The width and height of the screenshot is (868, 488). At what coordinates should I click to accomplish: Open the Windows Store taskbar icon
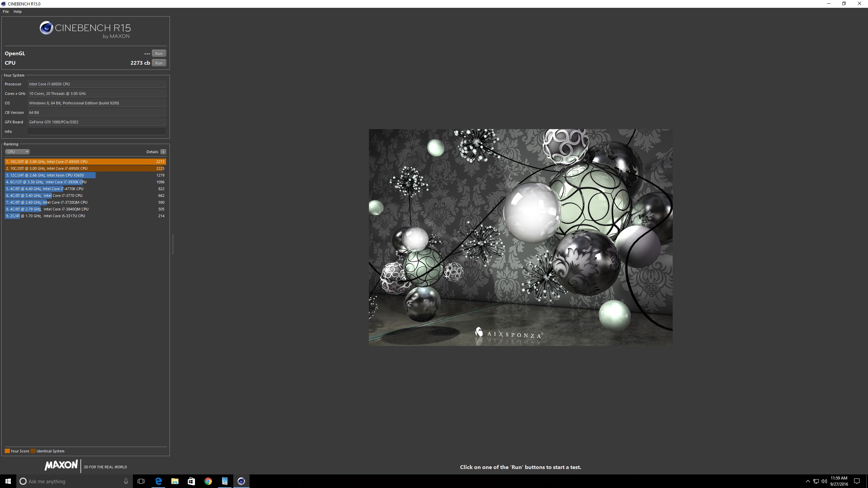point(191,481)
